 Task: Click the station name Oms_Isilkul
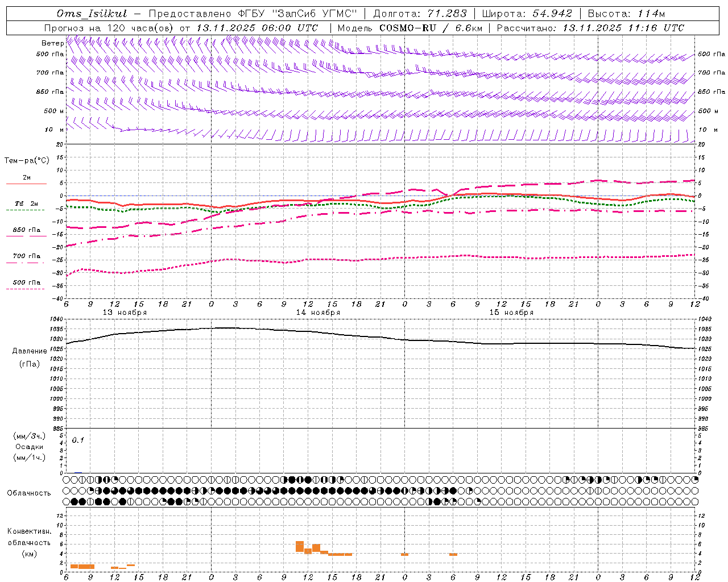(92, 14)
